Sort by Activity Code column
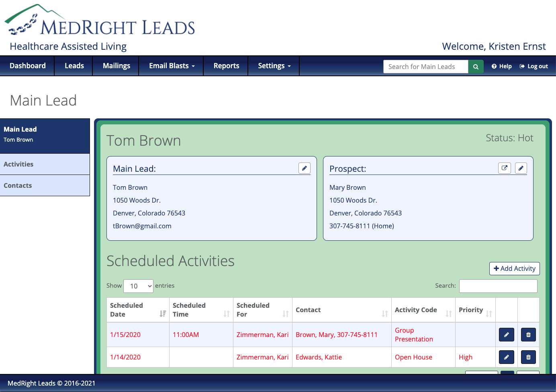This screenshot has height=392, width=556. tap(423, 310)
